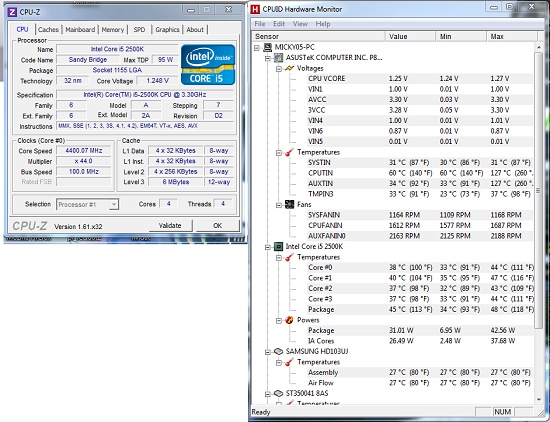Open the Memory tab in CPU-Z
The width and height of the screenshot is (550, 422).
pyautogui.click(x=113, y=29)
